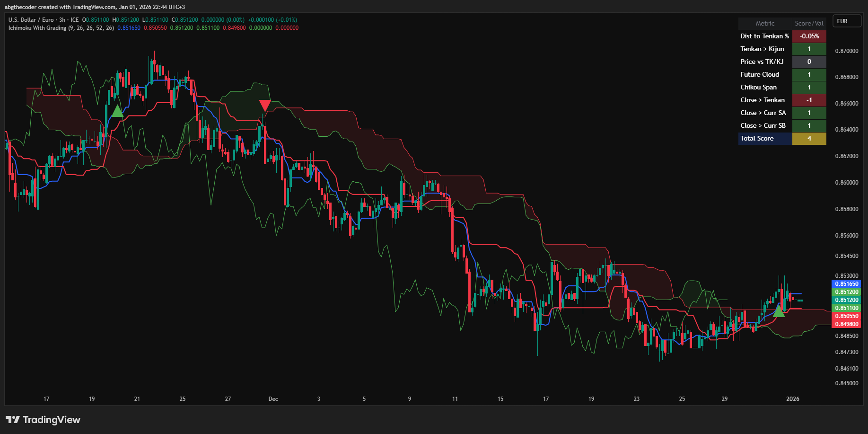Click the -1 score cell for Close > Tenkan
Viewport: 868px width, 434px height.
tap(809, 100)
